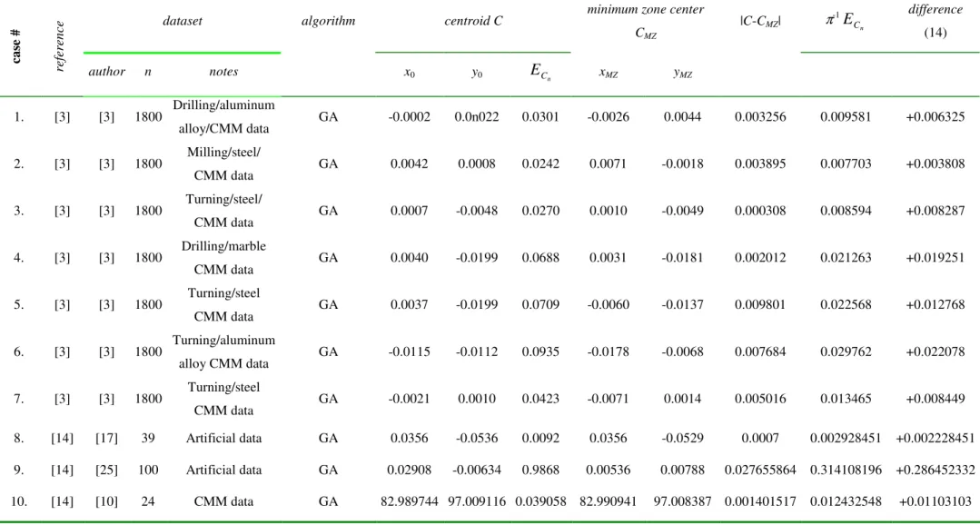Click the value '-0.0181'
This screenshot has width=980, height=525.
pyautogui.click(x=682, y=258)
